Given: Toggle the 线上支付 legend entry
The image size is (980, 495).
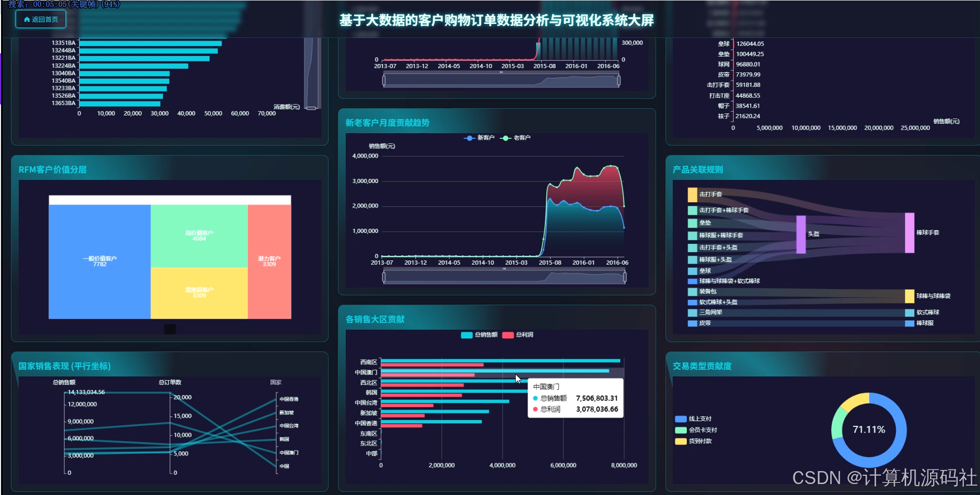Looking at the screenshot, I should (x=693, y=419).
